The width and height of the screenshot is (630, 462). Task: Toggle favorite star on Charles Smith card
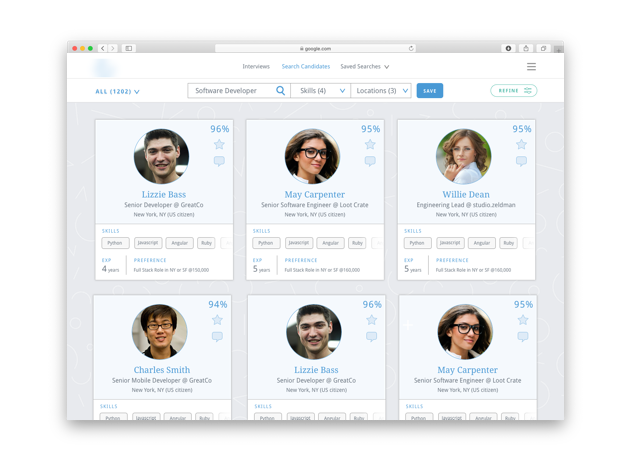[x=217, y=320]
